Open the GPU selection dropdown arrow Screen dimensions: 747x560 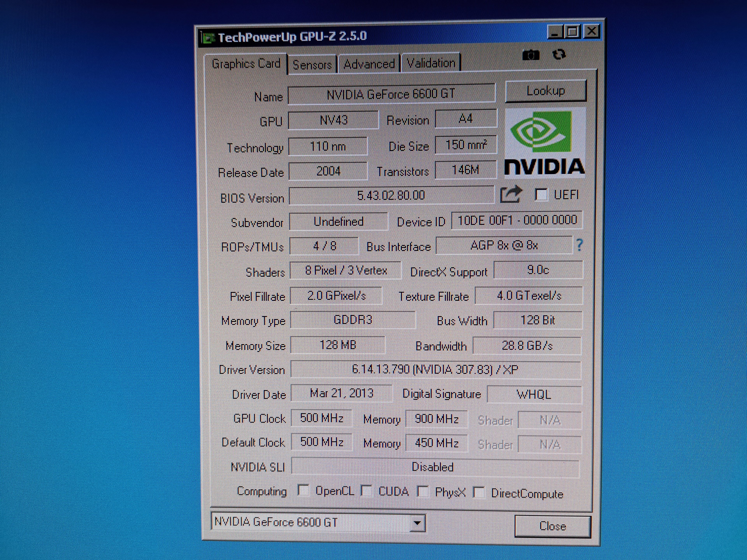(417, 523)
